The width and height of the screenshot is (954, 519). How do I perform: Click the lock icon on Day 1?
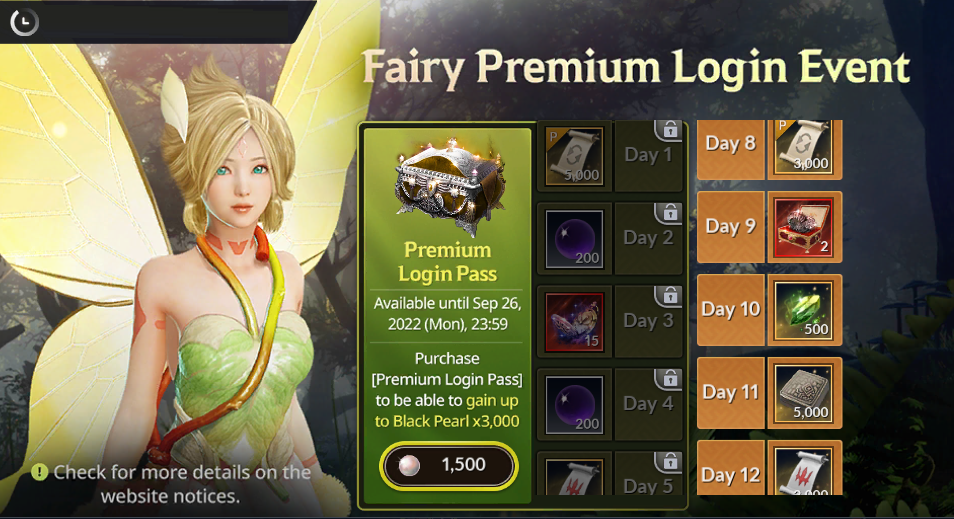669,130
